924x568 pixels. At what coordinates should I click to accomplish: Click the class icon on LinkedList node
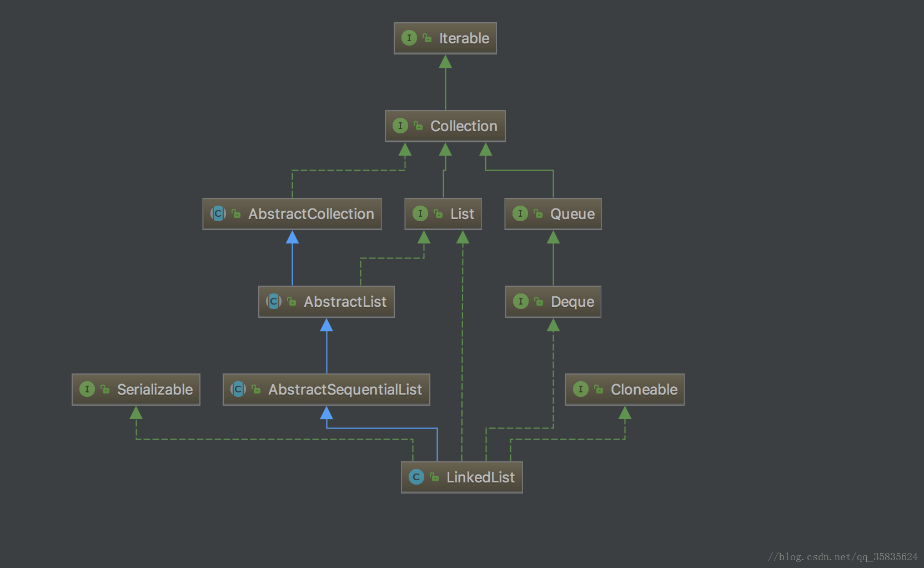(x=416, y=477)
